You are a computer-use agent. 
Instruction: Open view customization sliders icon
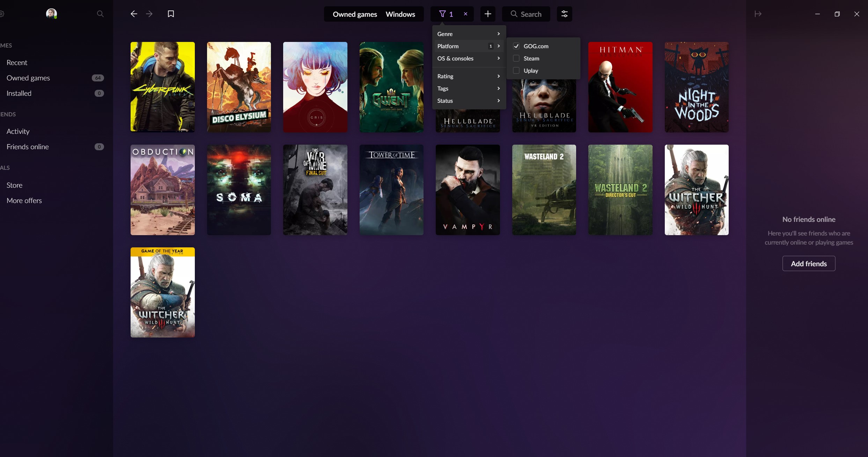564,14
